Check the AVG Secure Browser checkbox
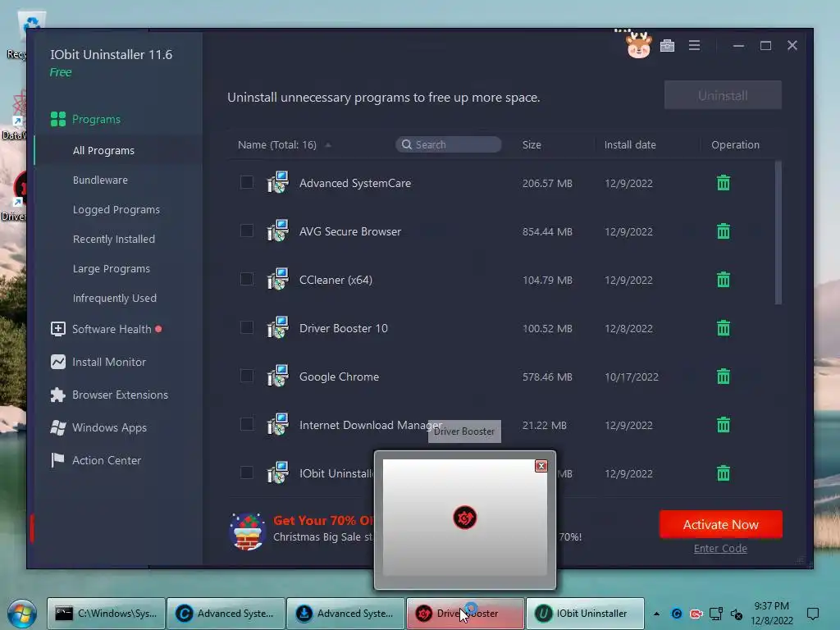840x630 pixels. tap(246, 231)
